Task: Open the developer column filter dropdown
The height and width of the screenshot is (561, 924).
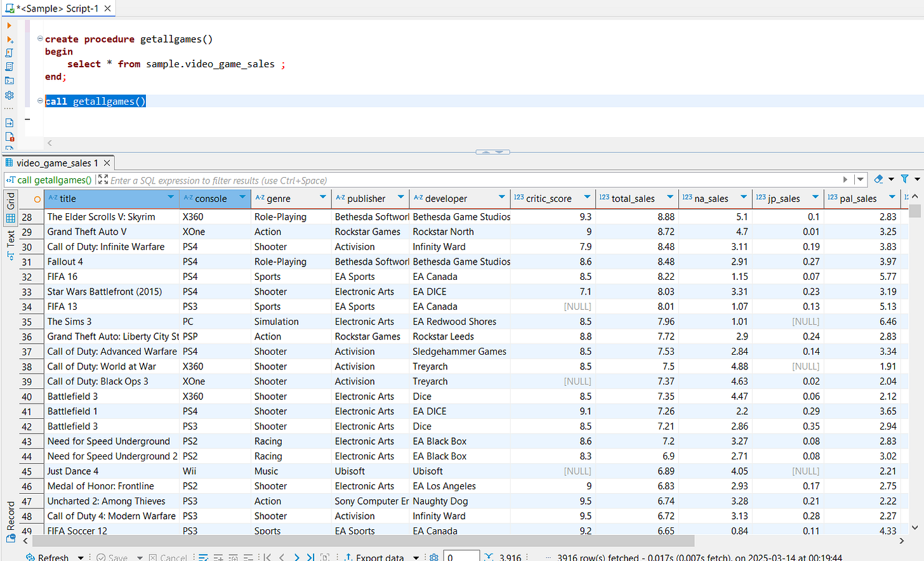Action: tap(502, 197)
